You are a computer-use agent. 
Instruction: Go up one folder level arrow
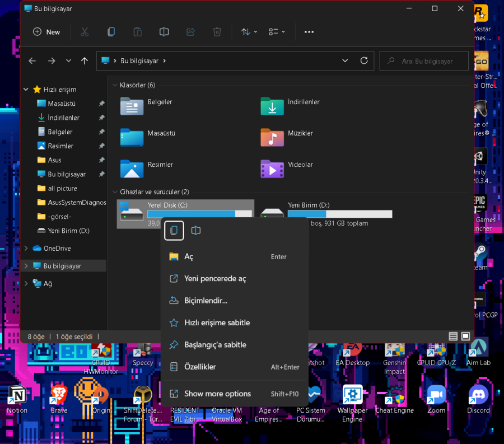(85, 61)
